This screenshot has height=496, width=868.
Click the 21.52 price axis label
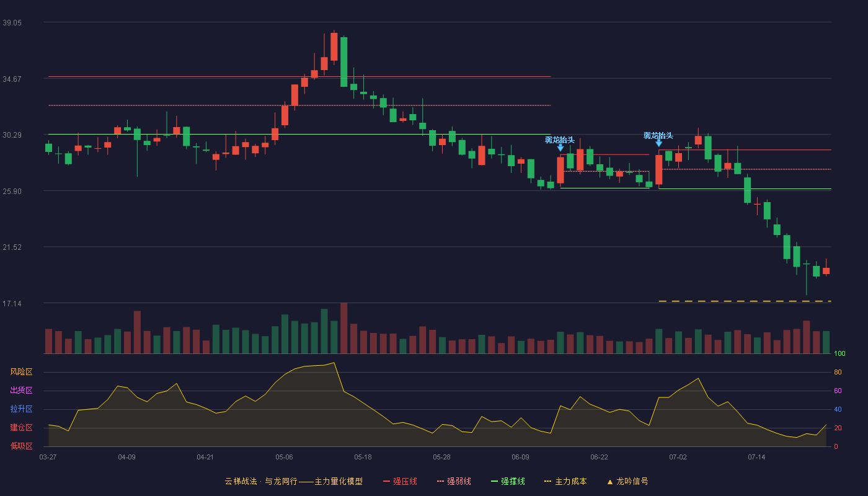coord(12,247)
